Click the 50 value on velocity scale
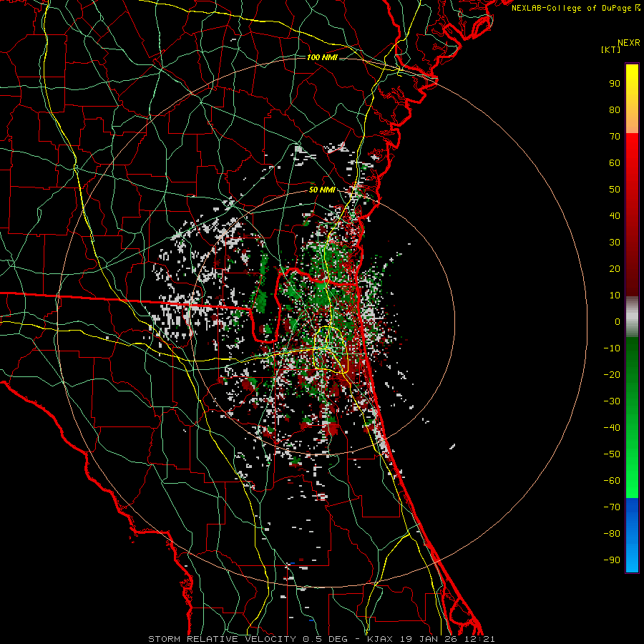This screenshot has width=644, height=644. pos(615,190)
